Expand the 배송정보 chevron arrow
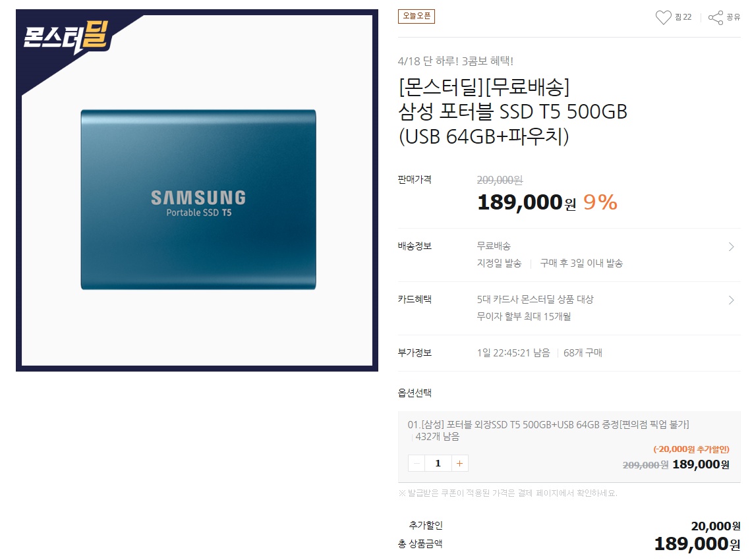Image resolution: width=750 pixels, height=560 pixels. point(731,247)
